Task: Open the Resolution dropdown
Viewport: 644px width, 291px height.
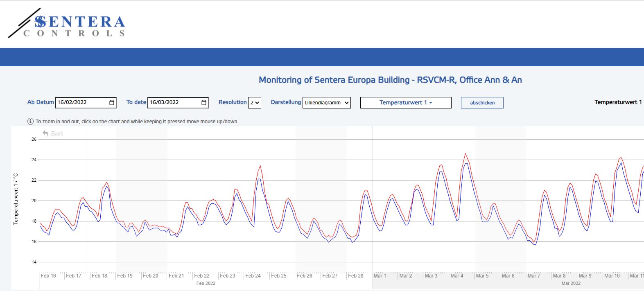Action: pyautogui.click(x=255, y=103)
